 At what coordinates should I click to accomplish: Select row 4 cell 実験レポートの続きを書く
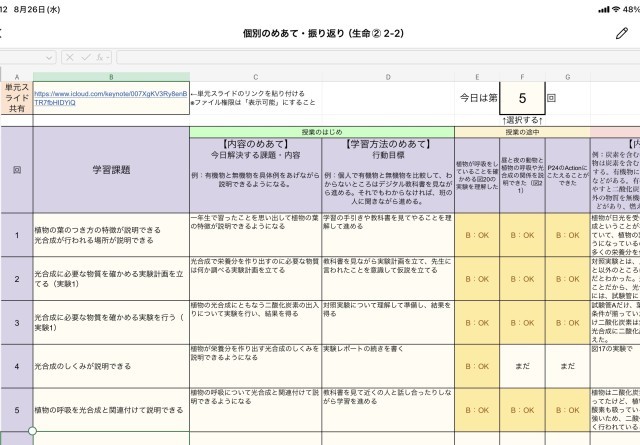(388, 366)
